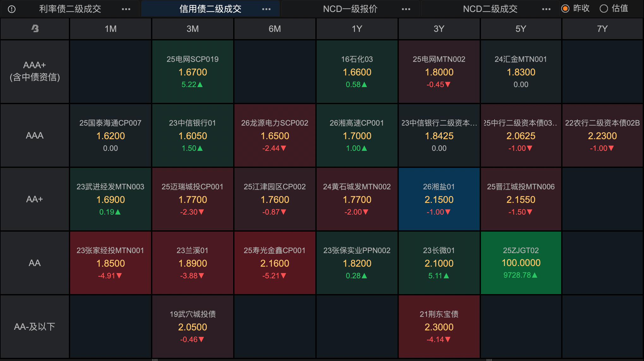Click the 3Y column header

(439, 29)
